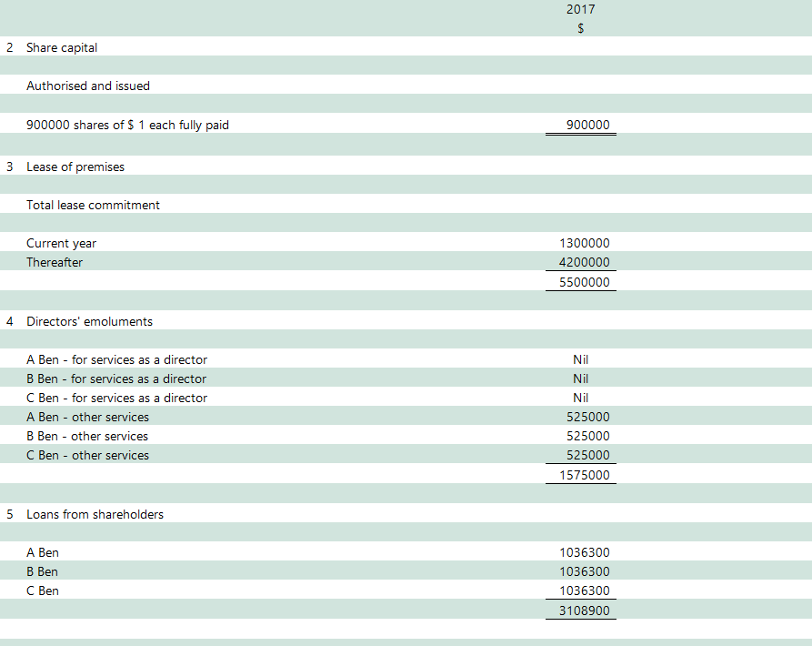This screenshot has width=812, height=646.
Task: Select 'A Ben - for services as a director'
Action: click(x=116, y=359)
